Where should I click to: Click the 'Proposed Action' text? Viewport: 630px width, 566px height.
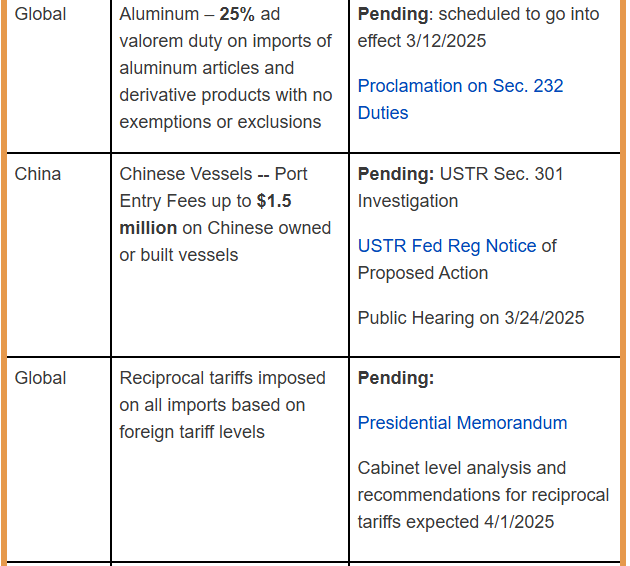[x=423, y=273]
